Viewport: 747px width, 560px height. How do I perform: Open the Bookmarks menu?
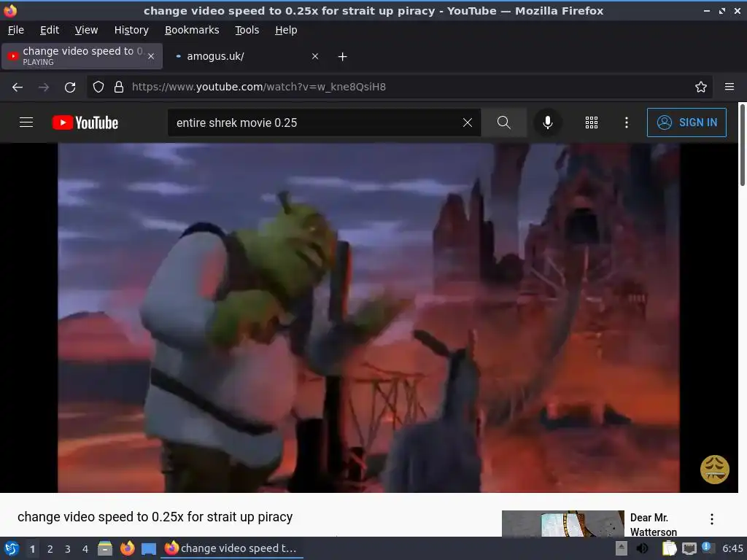(x=192, y=30)
